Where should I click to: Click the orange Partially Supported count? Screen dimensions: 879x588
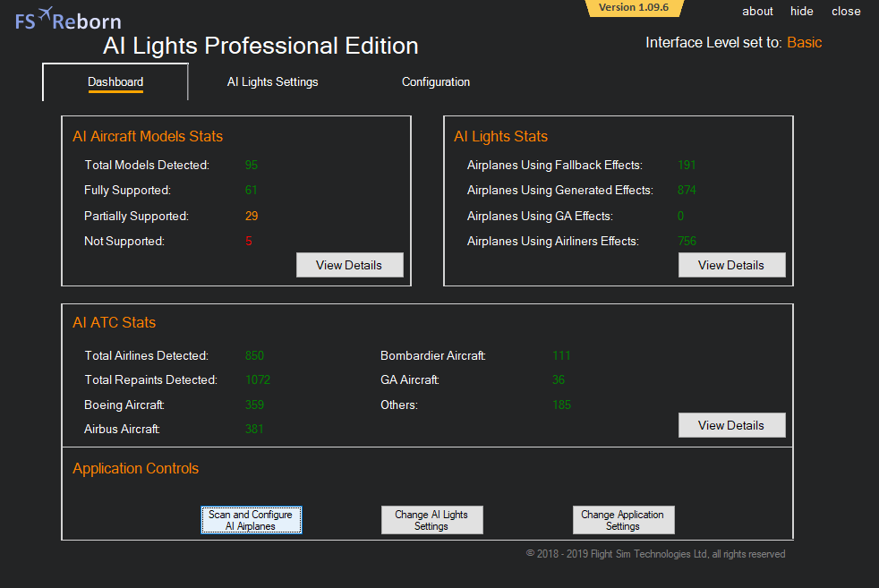252,216
